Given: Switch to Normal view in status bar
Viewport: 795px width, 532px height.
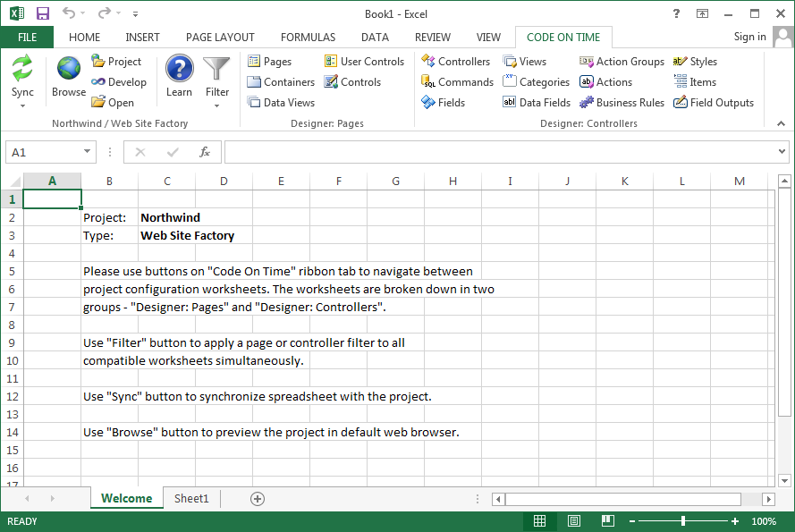Looking at the screenshot, I should pos(540,521).
